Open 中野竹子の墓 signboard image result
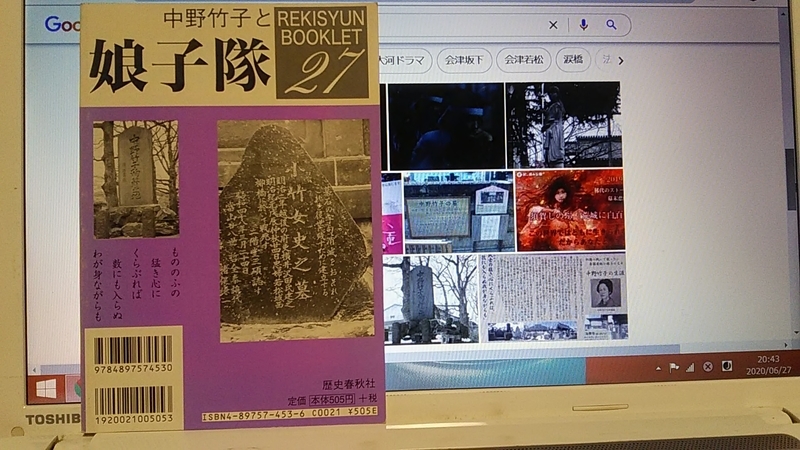 (458, 212)
